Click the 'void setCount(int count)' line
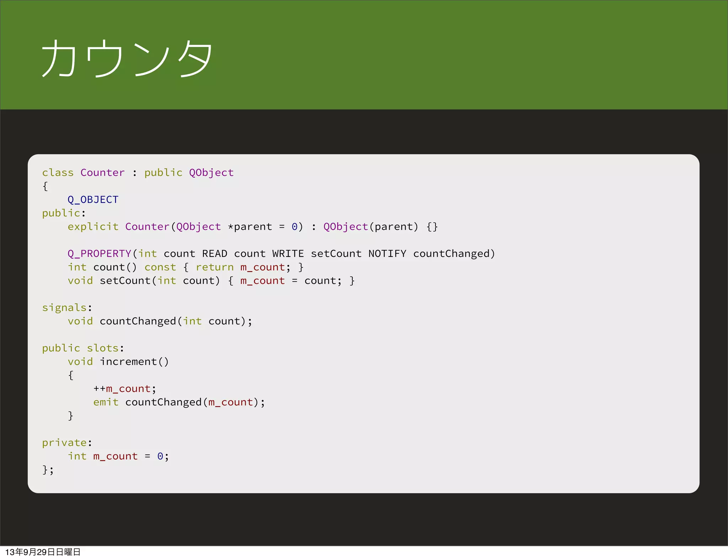The image size is (728, 560). [x=211, y=281]
